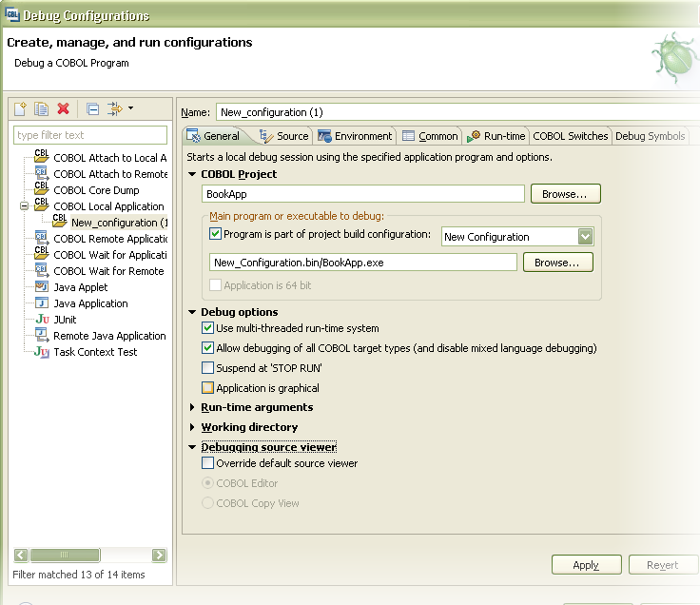Screen dimensions: 700x605
Task: Browse for the COBOL project BookApp
Action: [566, 194]
